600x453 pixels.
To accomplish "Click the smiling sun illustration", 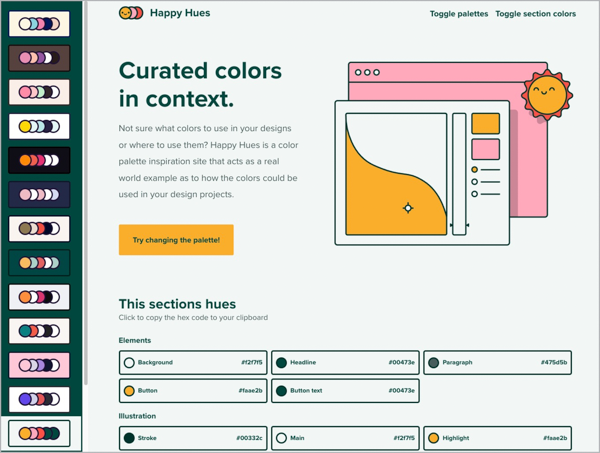I will 547,95.
